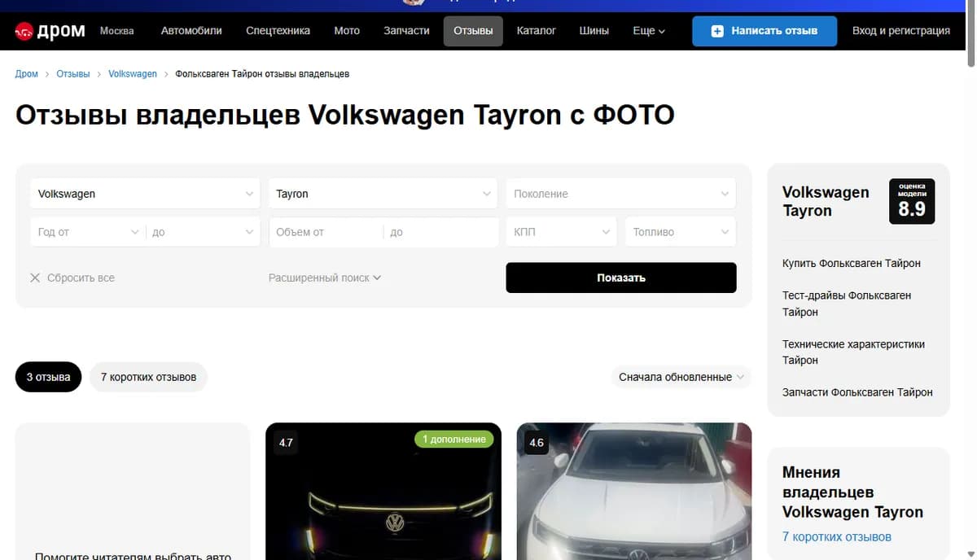Image resolution: width=977 pixels, height=560 pixels.
Task: Change the city Москва
Action: [x=117, y=31]
